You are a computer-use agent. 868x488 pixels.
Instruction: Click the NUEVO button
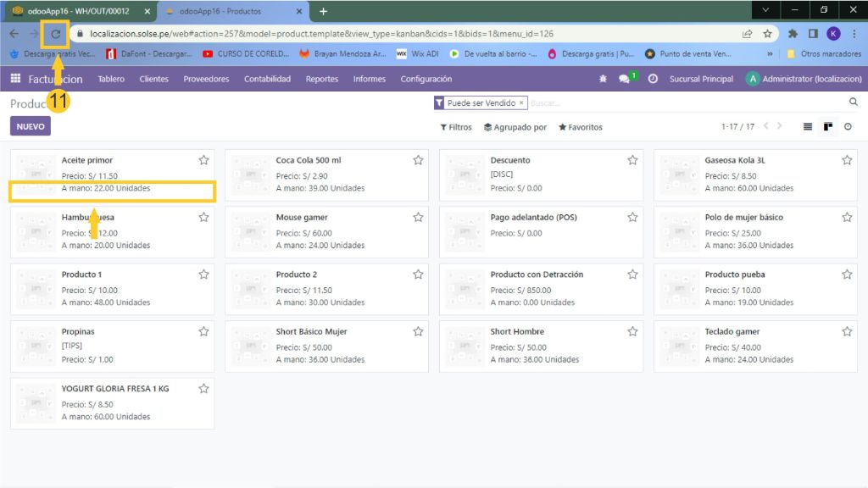tap(31, 126)
